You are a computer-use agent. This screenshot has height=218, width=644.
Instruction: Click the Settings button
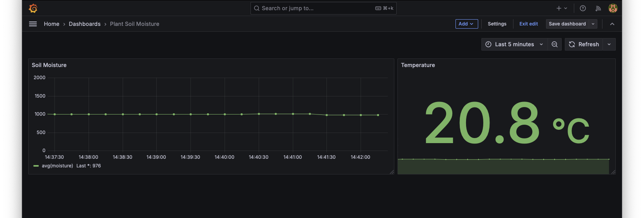497,24
